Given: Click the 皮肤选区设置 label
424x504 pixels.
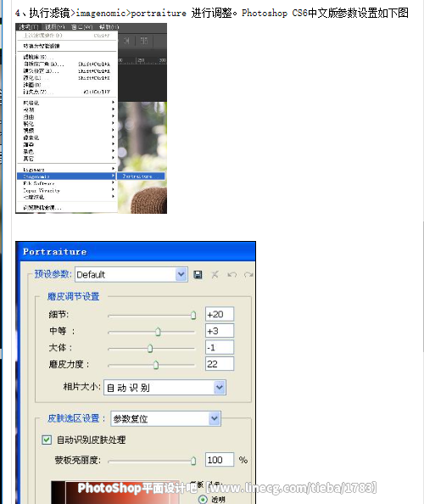Looking at the screenshot, I should pos(76,418).
